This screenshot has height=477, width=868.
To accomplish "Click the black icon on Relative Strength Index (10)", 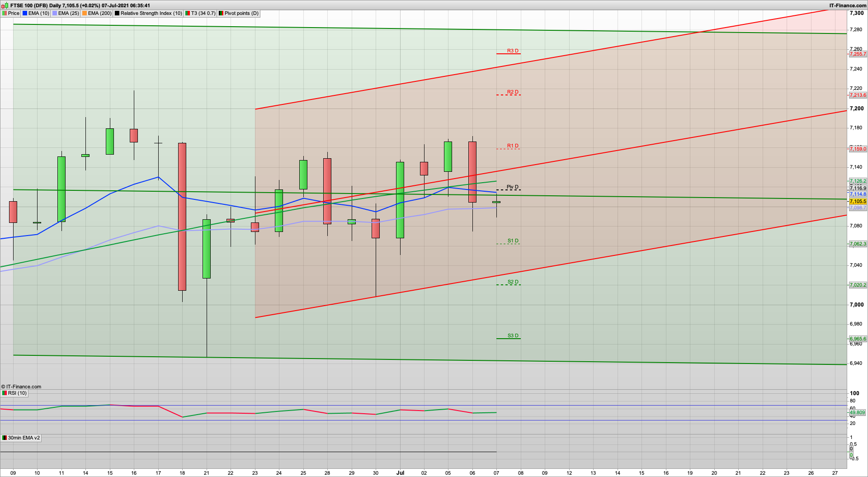I will click(x=117, y=14).
